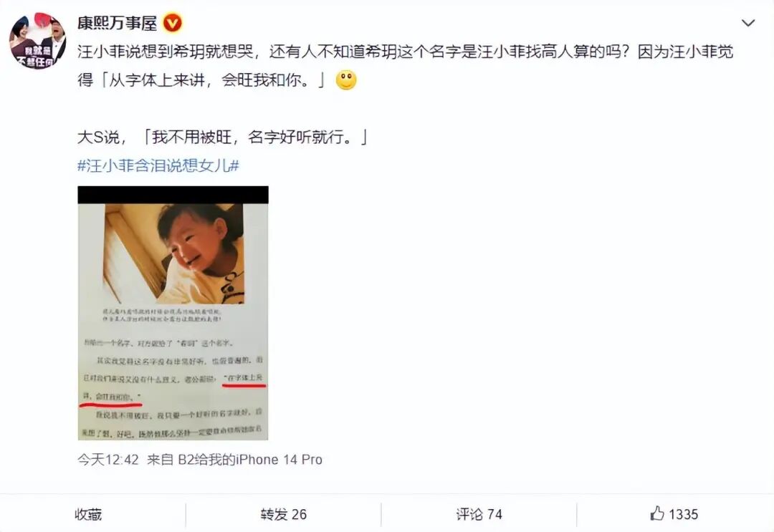774x532 pixels.
Task: Click the caption under the child photo
Action: [x=162, y=315]
